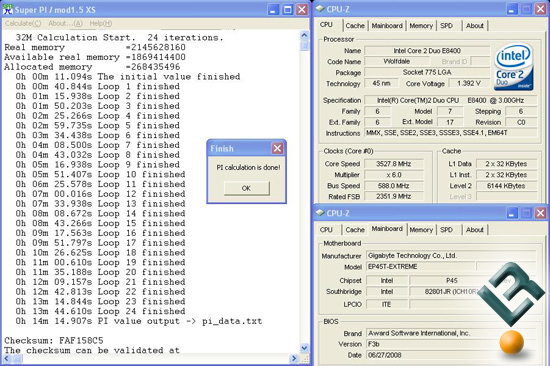This screenshot has width=550, height=366.
Task: Click the bottom CPU-Z title bar icon
Action: click(320, 213)
